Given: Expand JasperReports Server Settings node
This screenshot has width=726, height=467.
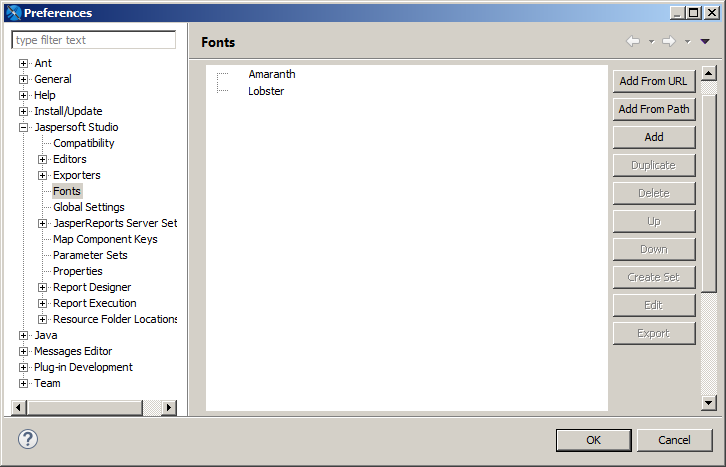Looking at the screenshot, I should click(42, 224).
